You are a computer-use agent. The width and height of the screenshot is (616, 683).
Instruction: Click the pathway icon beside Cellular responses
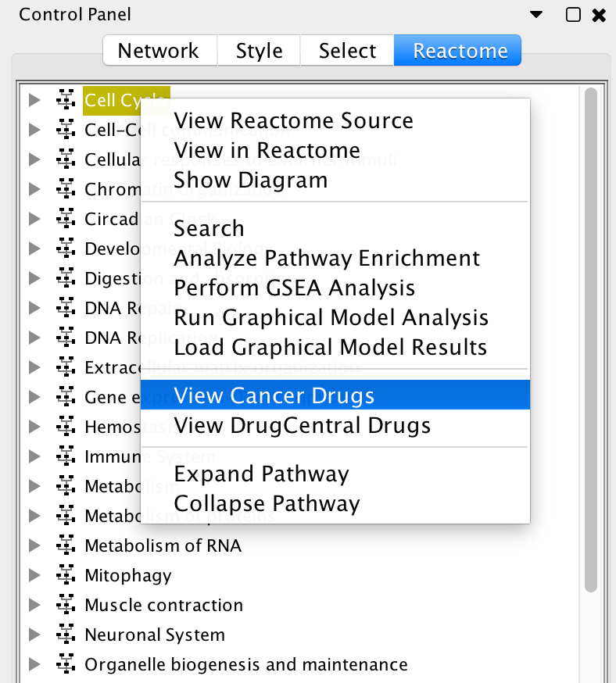pyautogui.click(x=66, y=159)
